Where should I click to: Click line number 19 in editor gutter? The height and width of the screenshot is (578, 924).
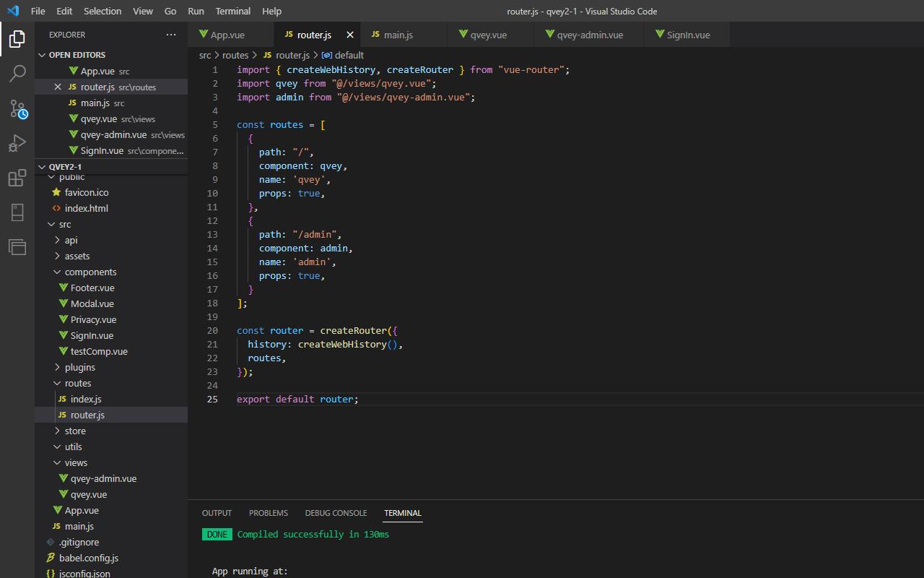tap(212, 316)
